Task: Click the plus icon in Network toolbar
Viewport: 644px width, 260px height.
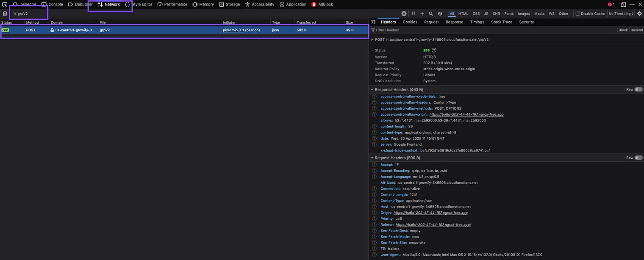Action: pos(422,14)
